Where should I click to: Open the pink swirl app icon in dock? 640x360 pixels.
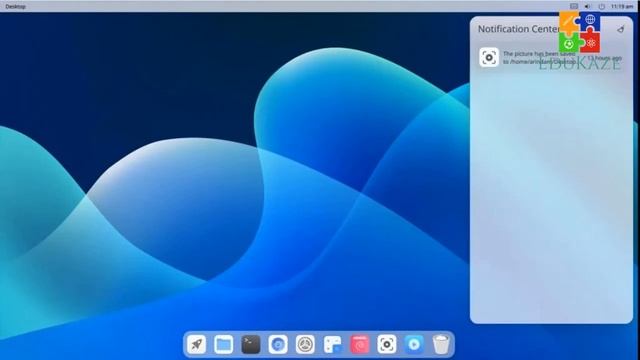click(x=360, y=344)
